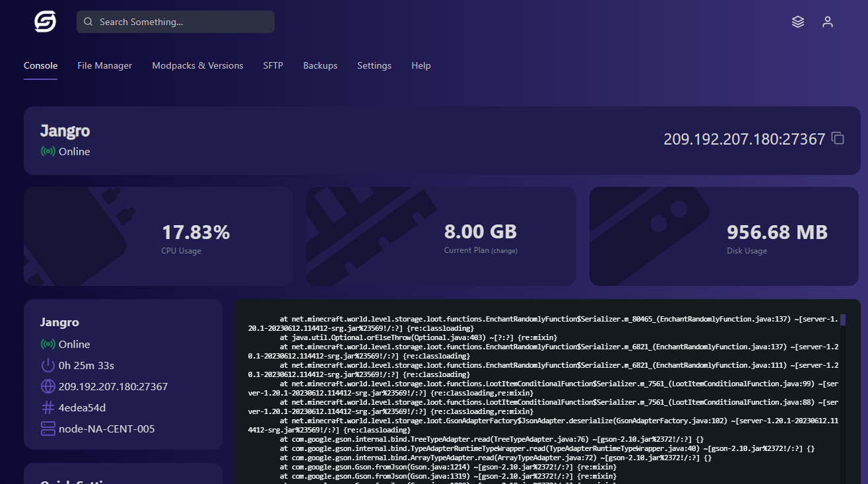Open the Settings tab
The height and width of the screenshot is (484, 868).
pyautogui.click(x=374, y=65)
